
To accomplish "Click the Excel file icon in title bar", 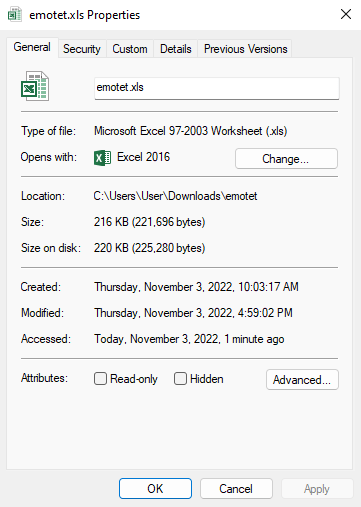I will point(15,15).
